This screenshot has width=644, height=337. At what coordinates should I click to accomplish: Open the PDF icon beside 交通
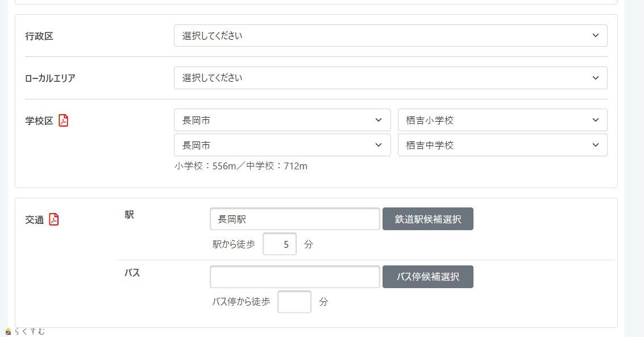tap(54, 219)
